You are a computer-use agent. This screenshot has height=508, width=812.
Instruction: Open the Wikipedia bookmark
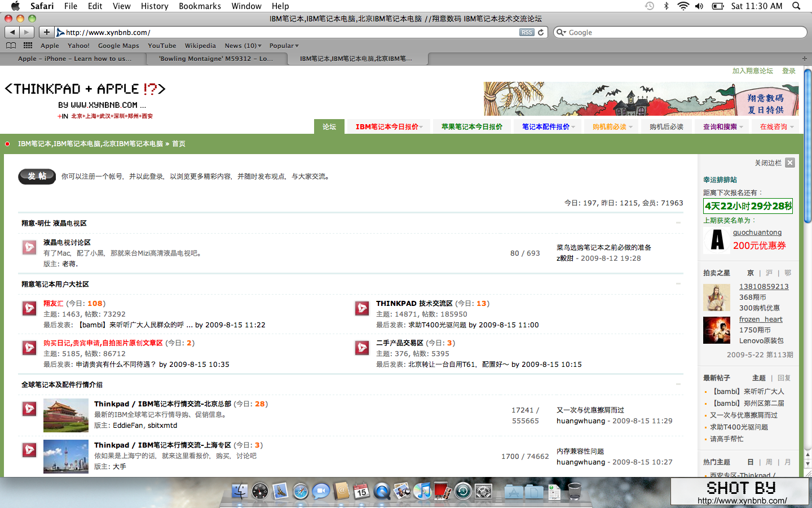pyautogui.click(x=200, y=46)
